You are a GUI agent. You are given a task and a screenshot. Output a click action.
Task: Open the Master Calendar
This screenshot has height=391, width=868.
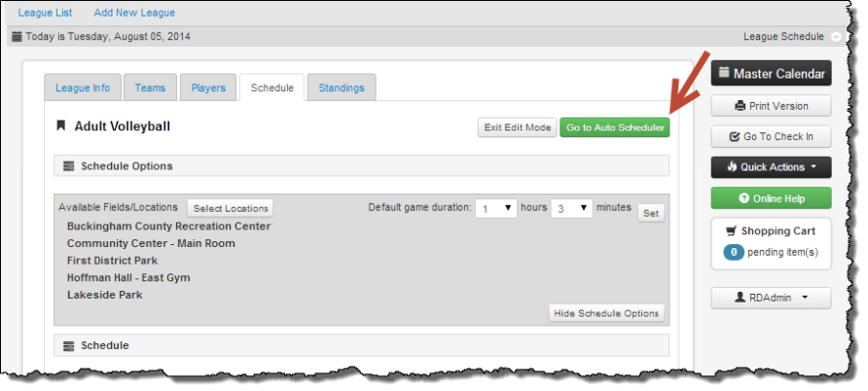coord(771,74)
